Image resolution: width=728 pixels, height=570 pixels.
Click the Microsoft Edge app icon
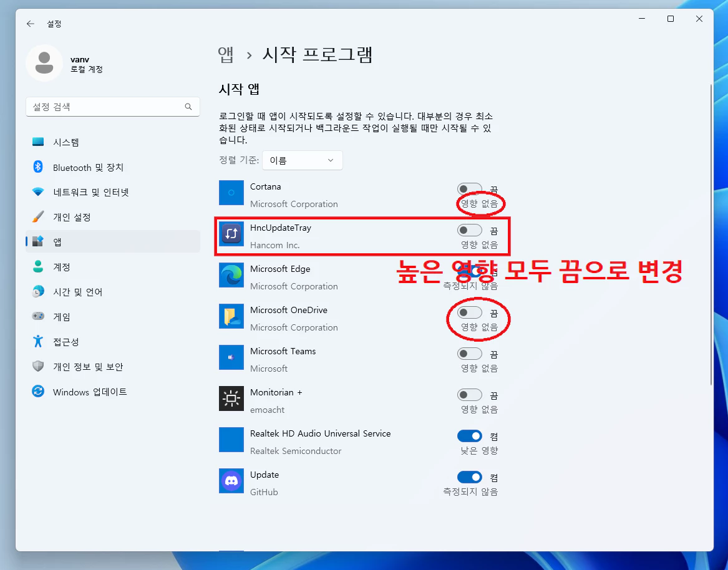coord(231,275)
